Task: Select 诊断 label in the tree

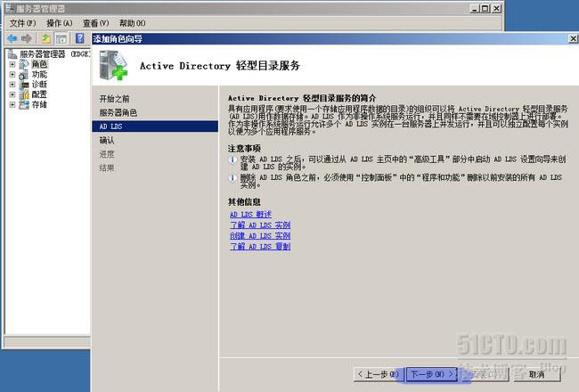Action: 39,85
